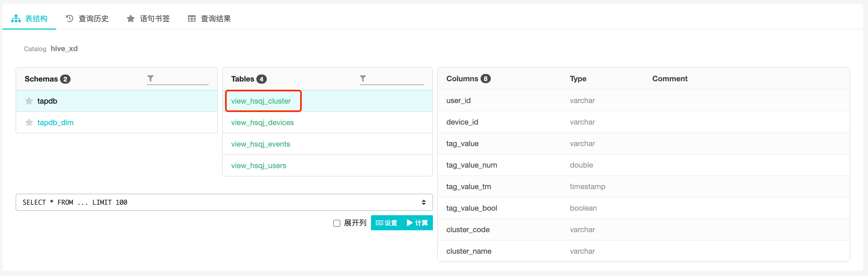Select the tapdb_dim schema
The width and height of the screenshot is (868, 276).
click(x=55, y=122)
